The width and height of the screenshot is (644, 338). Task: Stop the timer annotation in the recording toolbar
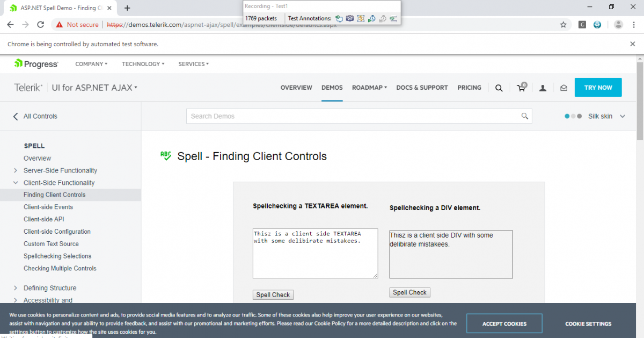(x=383, y=18)
